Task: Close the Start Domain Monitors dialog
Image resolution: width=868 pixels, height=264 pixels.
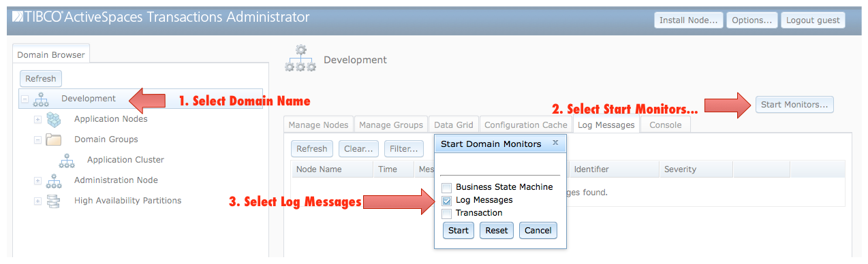Action: [555, 143]
